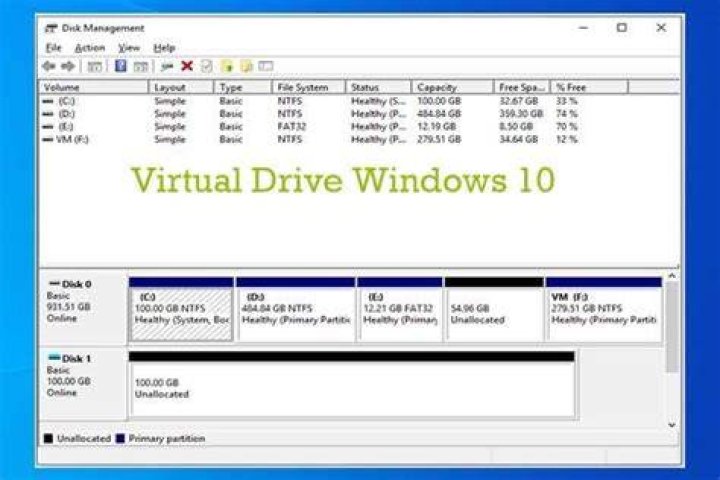
Task: Sort by the Layout column header
Action: pos(181,87)
